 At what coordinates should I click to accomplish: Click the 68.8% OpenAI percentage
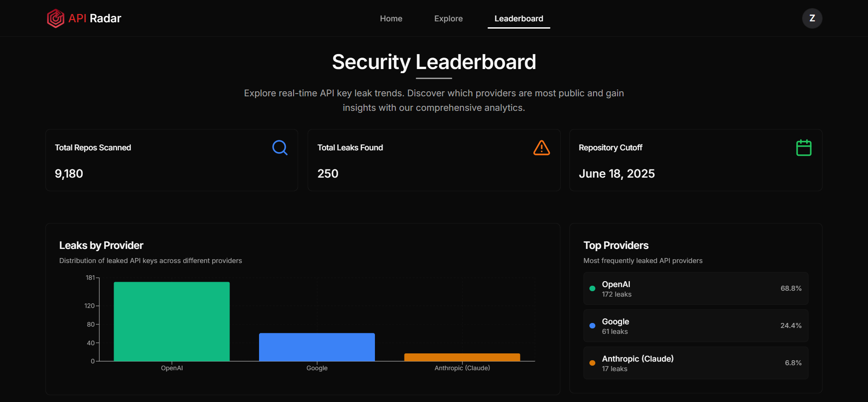pos(791,288)
